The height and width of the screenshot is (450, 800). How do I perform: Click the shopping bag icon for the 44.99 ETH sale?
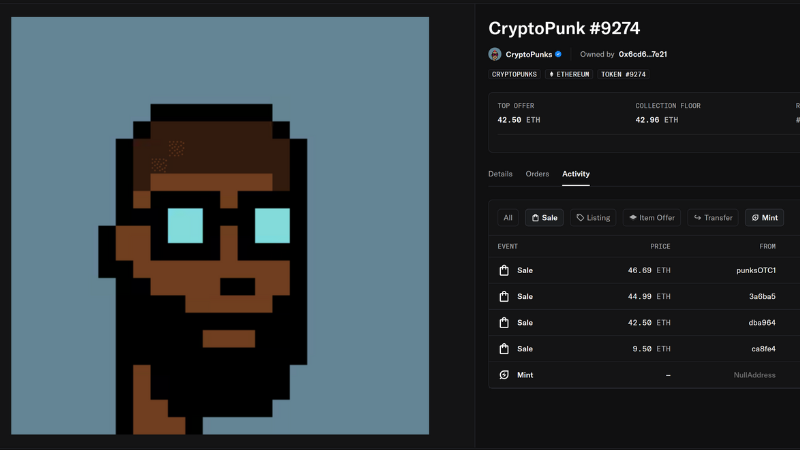504,296
